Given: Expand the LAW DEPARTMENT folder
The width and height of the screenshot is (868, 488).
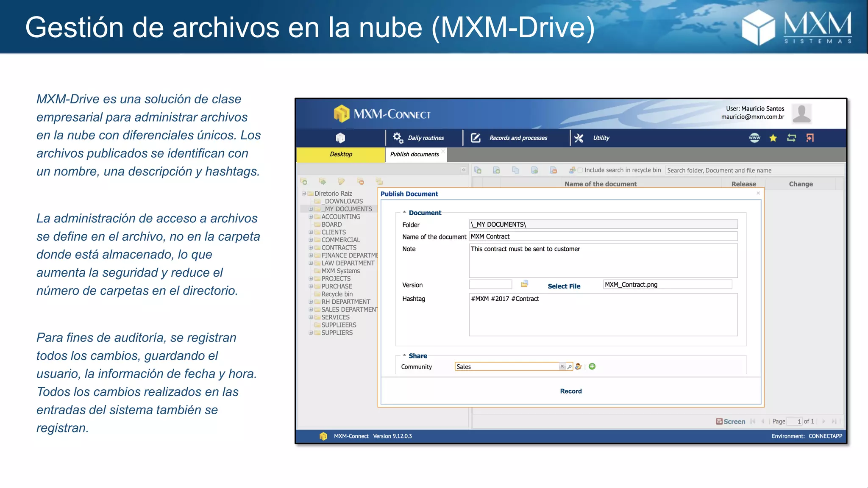Looking at the screenshot, I should (x=311, y=263).
